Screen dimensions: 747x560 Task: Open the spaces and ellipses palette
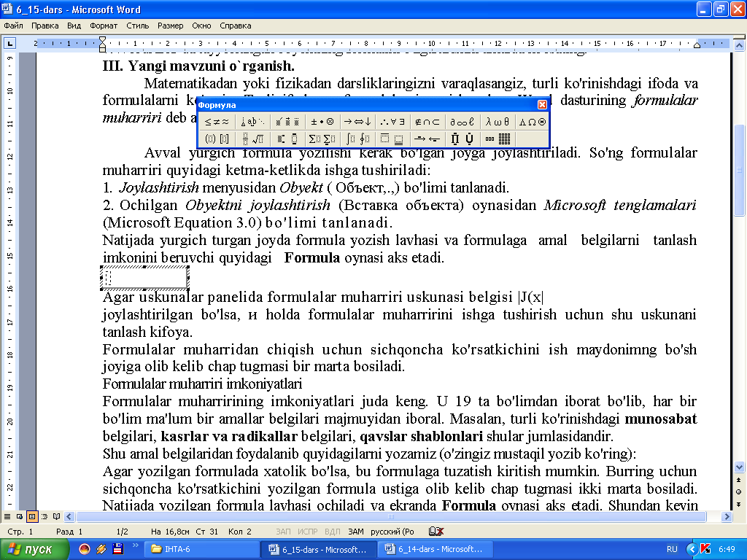tap(252, 122)
